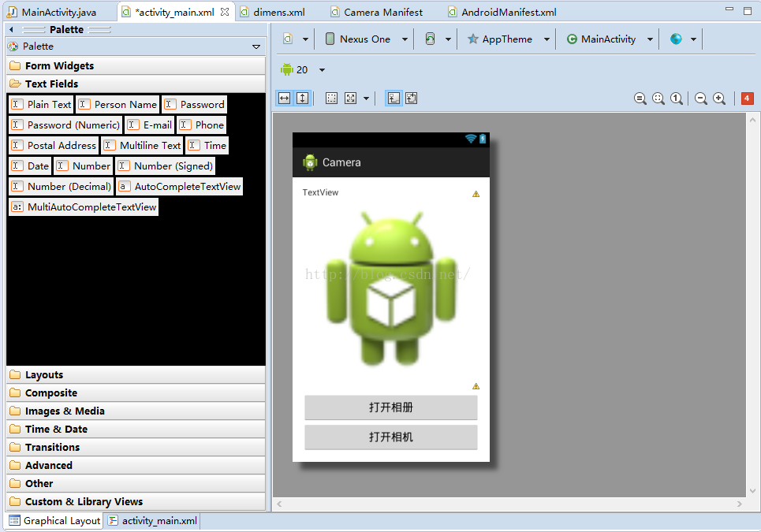Expand the Other palette category
Screen dimensions: 761x532
click(136, 483)
